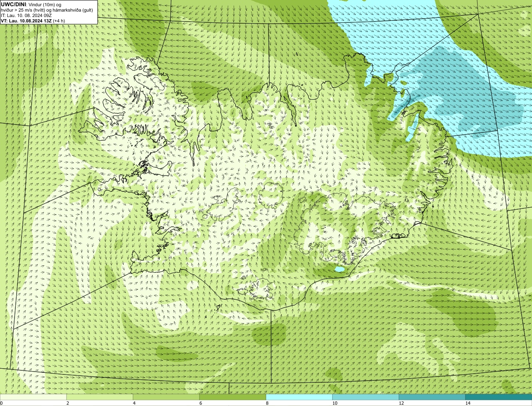Click the 'VT: Lau. 10.08.2024 13Z (+4 h)' line
This screenshot has height=406, width=532.
pos(33,20)
